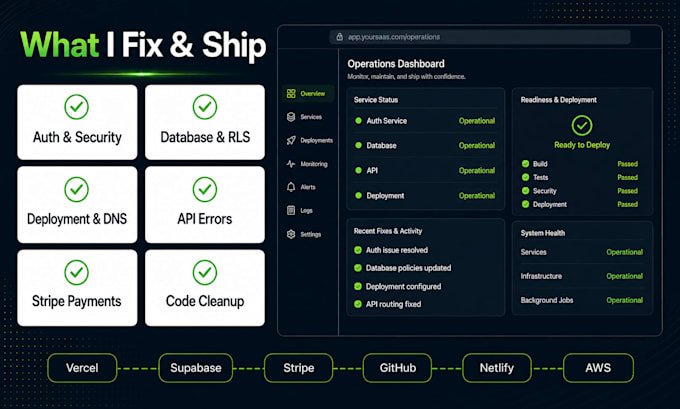Click status dot beside Database service
Screen dimensions: 680x409
[x=358, y=146]
